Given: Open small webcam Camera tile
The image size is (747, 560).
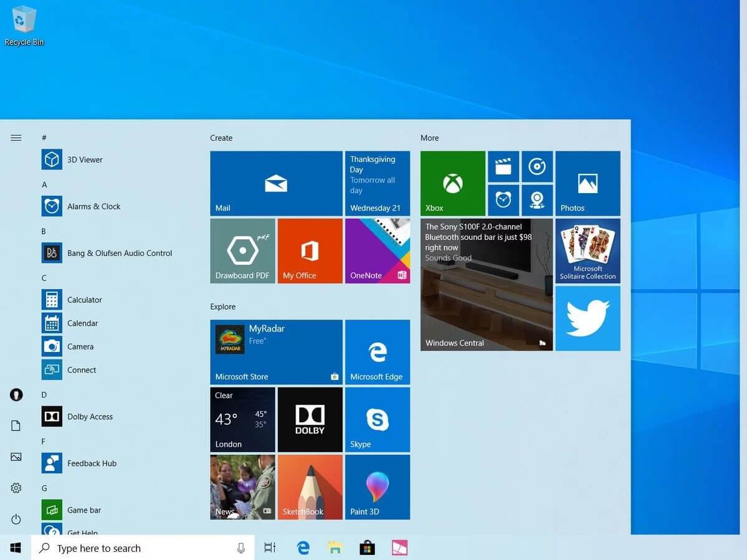Looking at the screenshot, I should click(537, 200).
